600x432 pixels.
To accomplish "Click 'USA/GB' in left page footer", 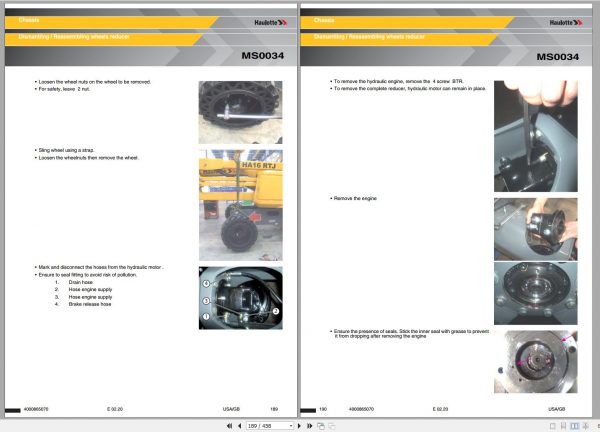I will (x=231, y=409).
